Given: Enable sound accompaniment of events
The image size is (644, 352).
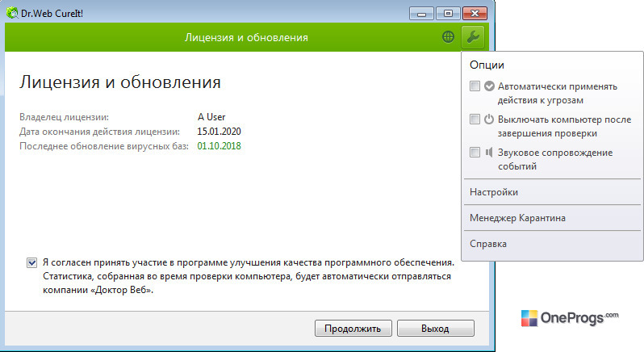Looking at the screenshot, I should pos(475,152).
